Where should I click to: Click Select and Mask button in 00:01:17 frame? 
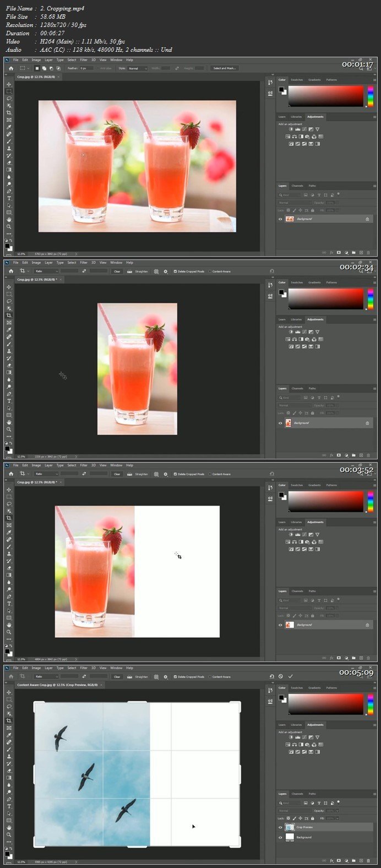point(225,68)
